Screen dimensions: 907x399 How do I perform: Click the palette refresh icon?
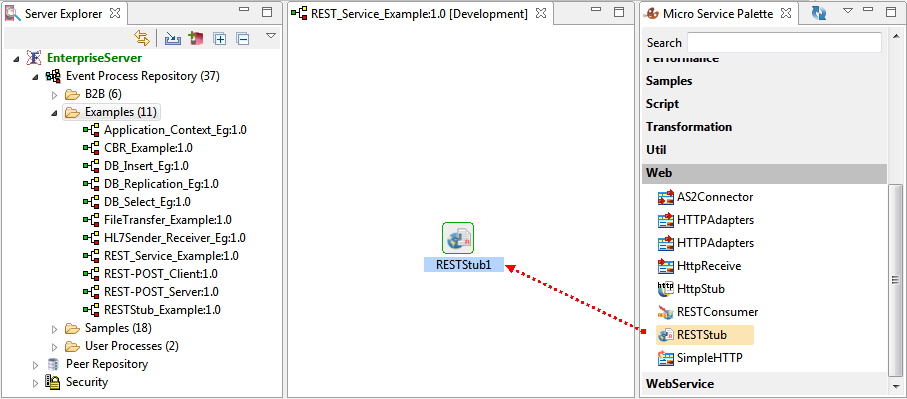(818, 13)
